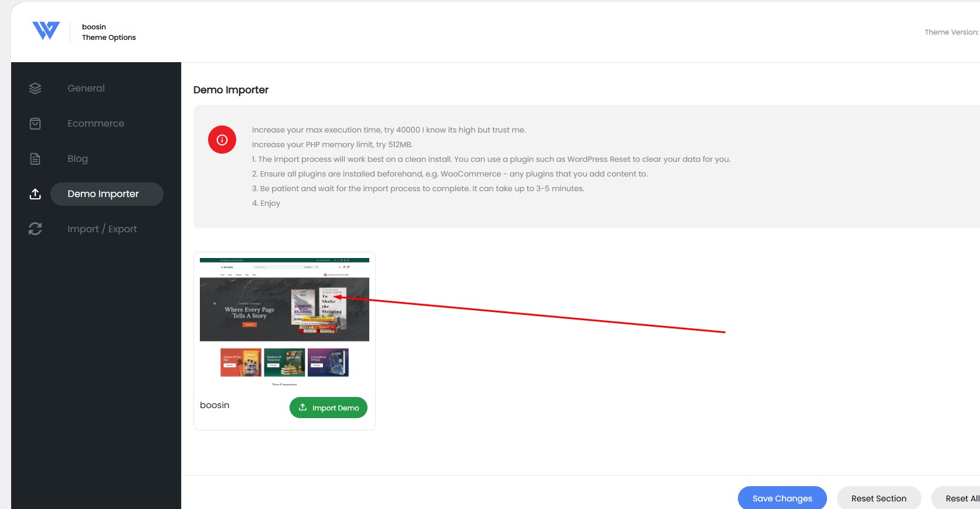Image resolution: width=980 pixels, height=509 pixels.
Task: Click the Import / Export sync icon
Action: click(x=35, y=229)
